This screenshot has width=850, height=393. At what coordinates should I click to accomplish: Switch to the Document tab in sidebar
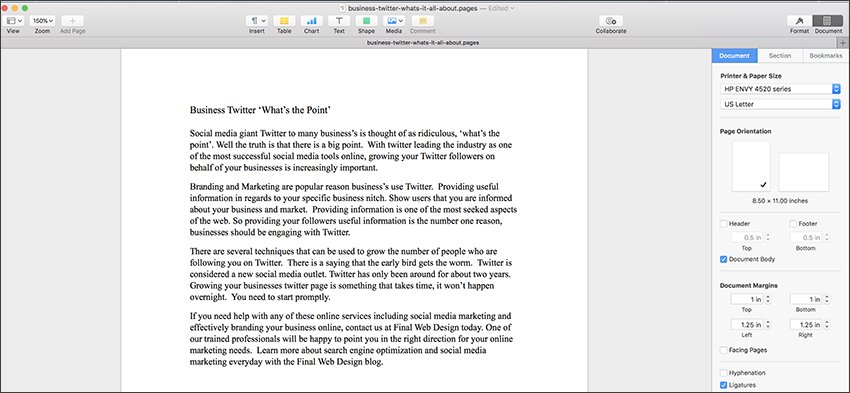(x=735, y=56)
